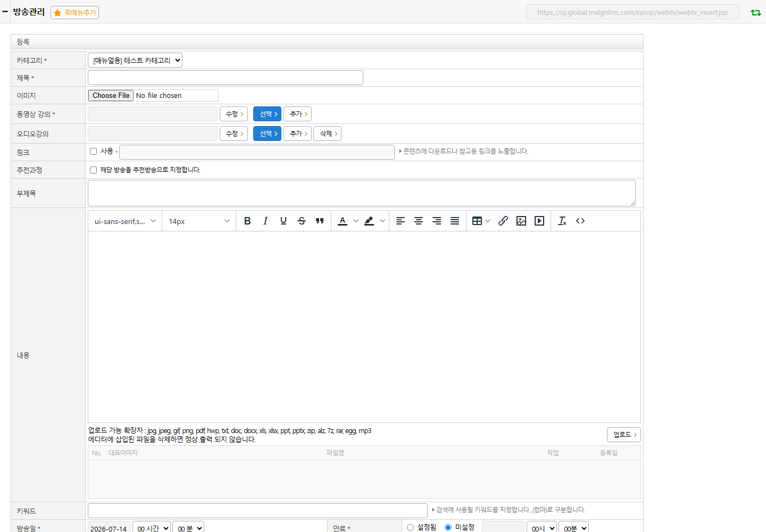Click 추가 in 동영상 강의 row
Screen dimensions: 766x532
point(298,114)
